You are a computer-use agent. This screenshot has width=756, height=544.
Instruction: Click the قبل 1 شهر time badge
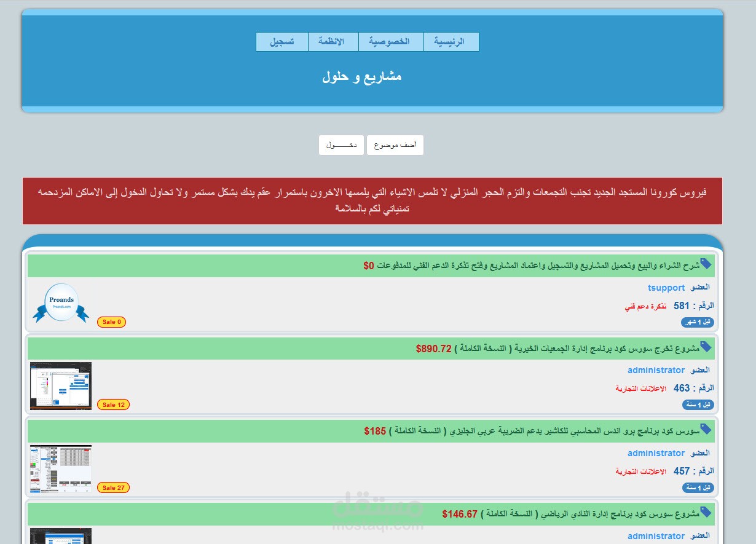698,322
